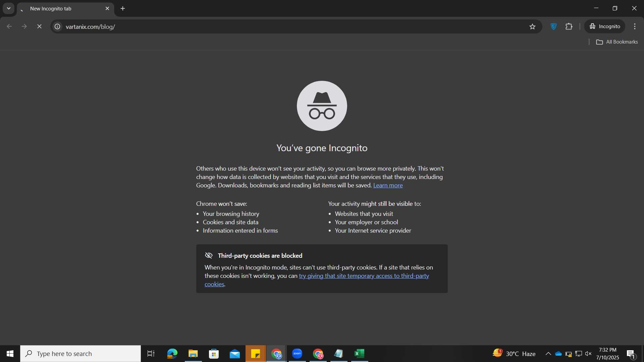Open the blue shield extension icon
Image resolution: width=644 pixels, height=362 pixels.
(x=554, y=26)
